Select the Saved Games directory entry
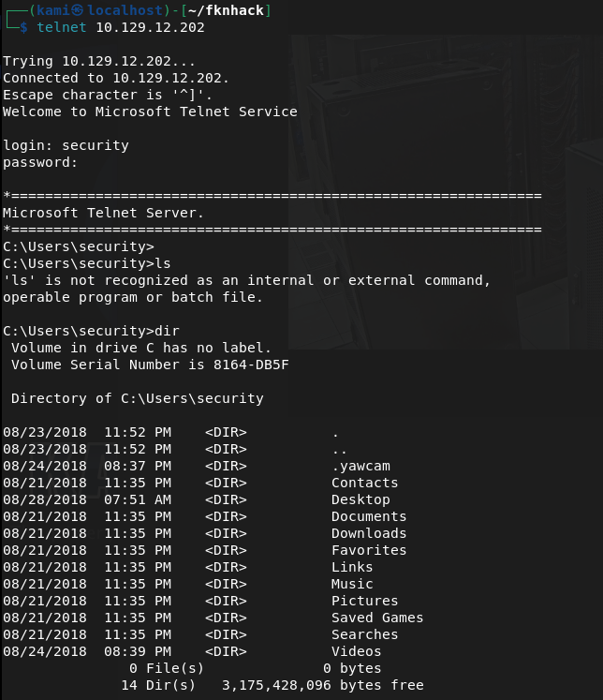603x700 pixels. pos(377,618)
